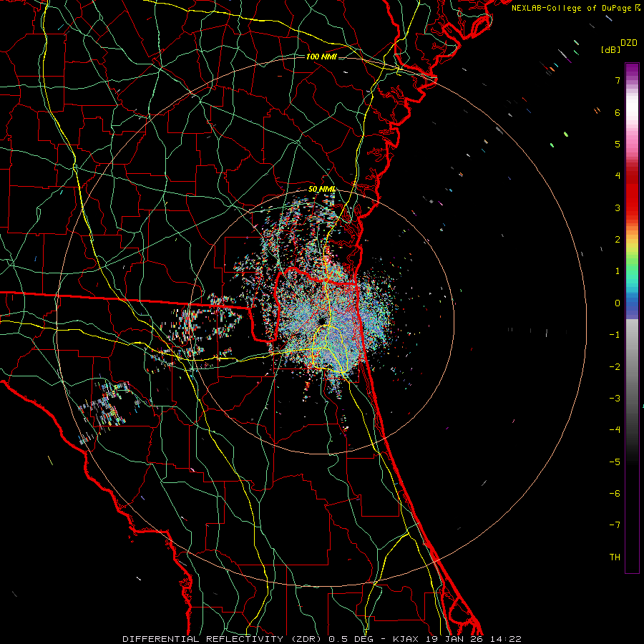Click the scale value -4
Screen dimensions: 644x644
(x=615, y=430)
